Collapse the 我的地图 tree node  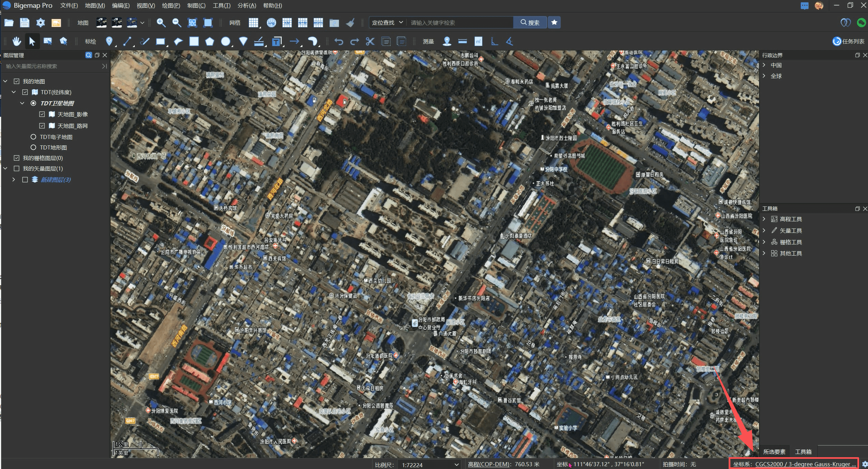[6, 81]
